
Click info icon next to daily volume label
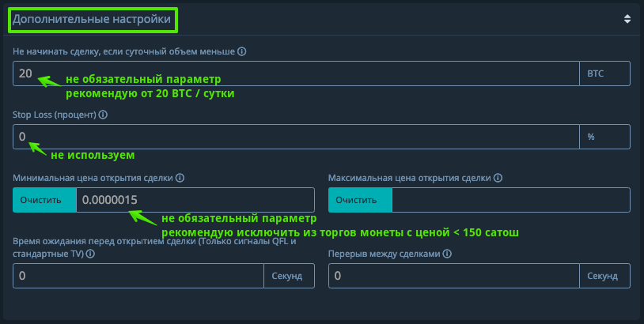coord(242,51)
